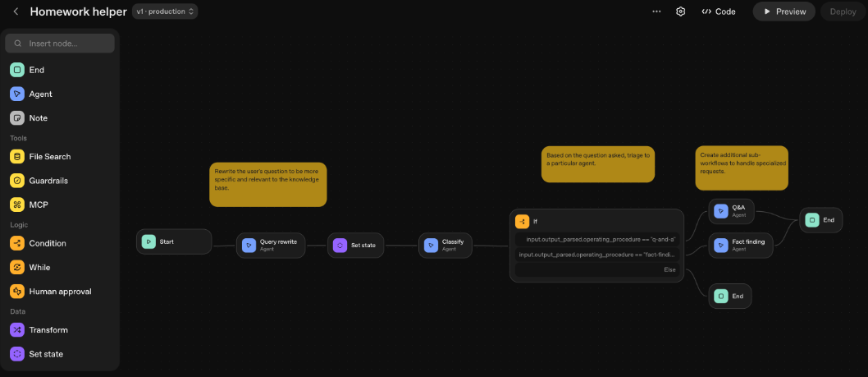Select the Agent node in sidebar
868x377 pixels.
[40, 94]
